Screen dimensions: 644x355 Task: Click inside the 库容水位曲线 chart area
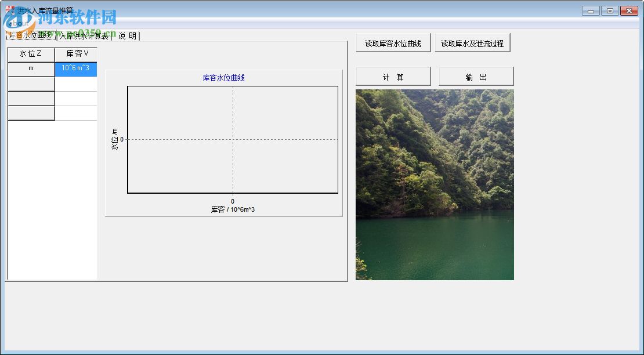tap(232, 139)
